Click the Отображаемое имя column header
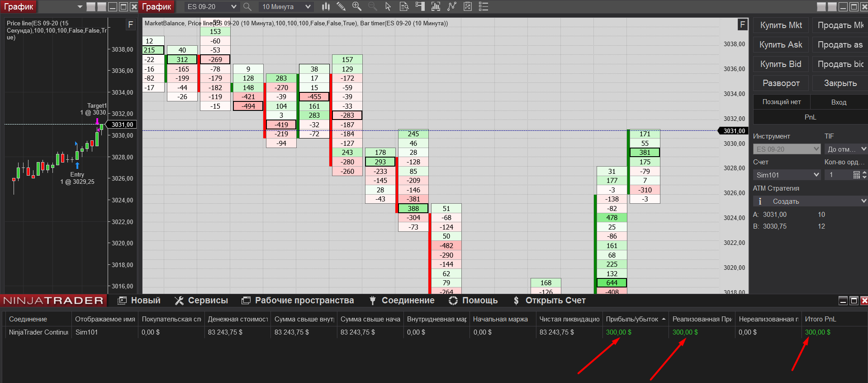868x383 pixels. 105,319
